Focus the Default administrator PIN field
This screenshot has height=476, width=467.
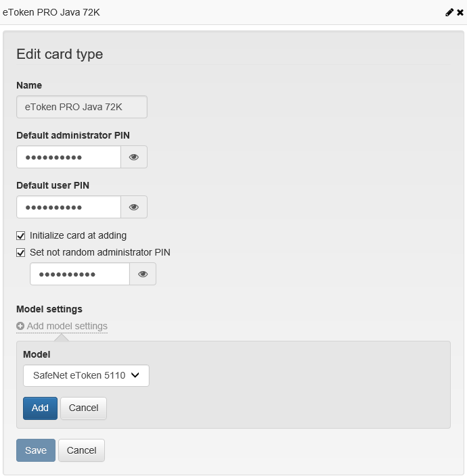(68, 157)
